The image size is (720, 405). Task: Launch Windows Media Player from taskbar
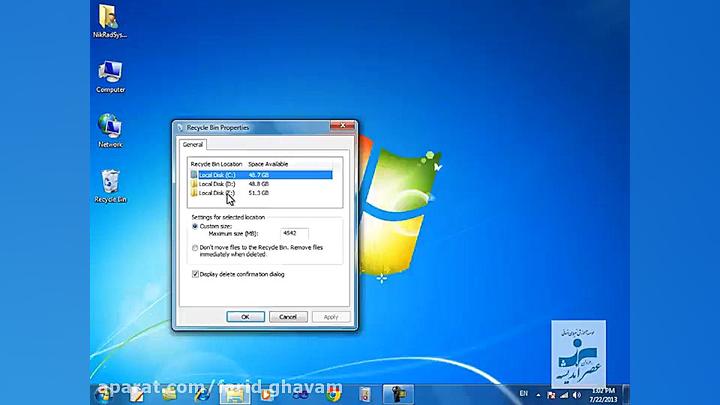click(267, 394)
